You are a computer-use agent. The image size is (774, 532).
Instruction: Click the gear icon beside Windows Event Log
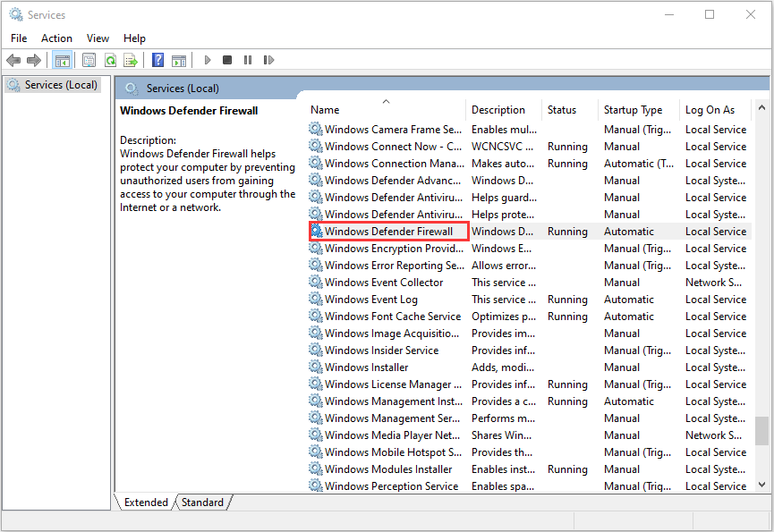(x=316, y=300)
